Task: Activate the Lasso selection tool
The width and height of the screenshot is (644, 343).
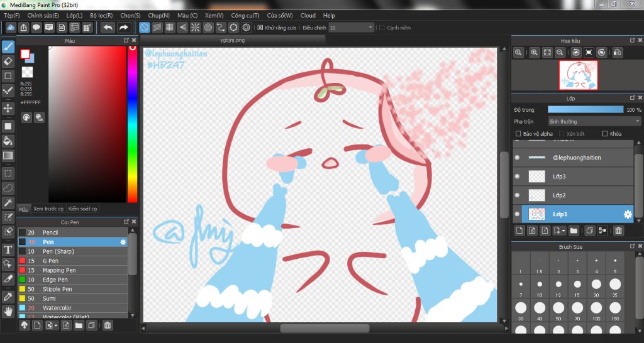Action: [x=8, y=188]
